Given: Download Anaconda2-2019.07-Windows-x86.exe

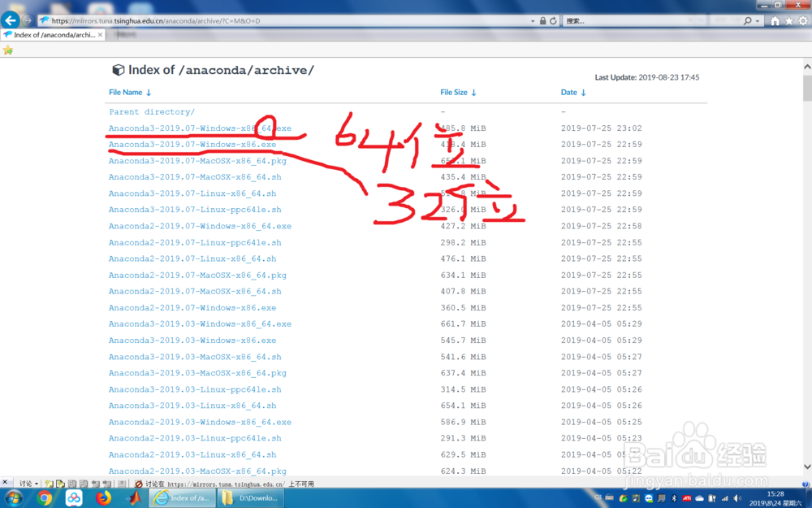Looking at the screenshot, I should 192,308.
